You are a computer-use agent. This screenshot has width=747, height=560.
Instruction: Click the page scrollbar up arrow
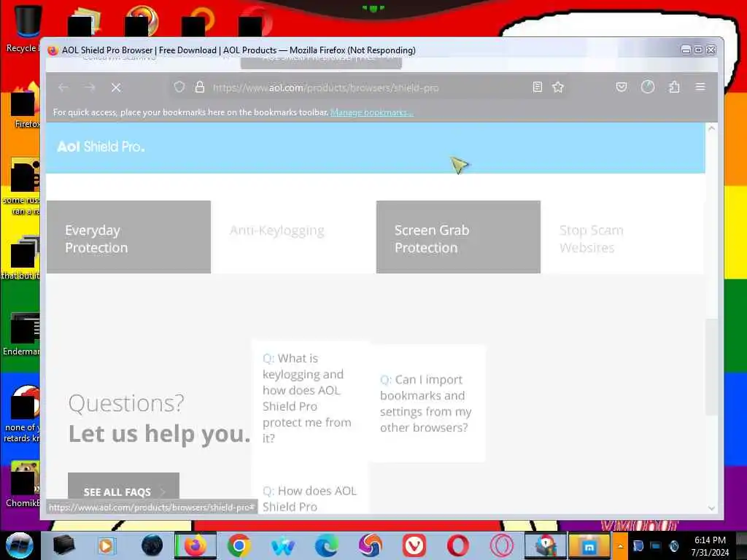click(711, 128)
